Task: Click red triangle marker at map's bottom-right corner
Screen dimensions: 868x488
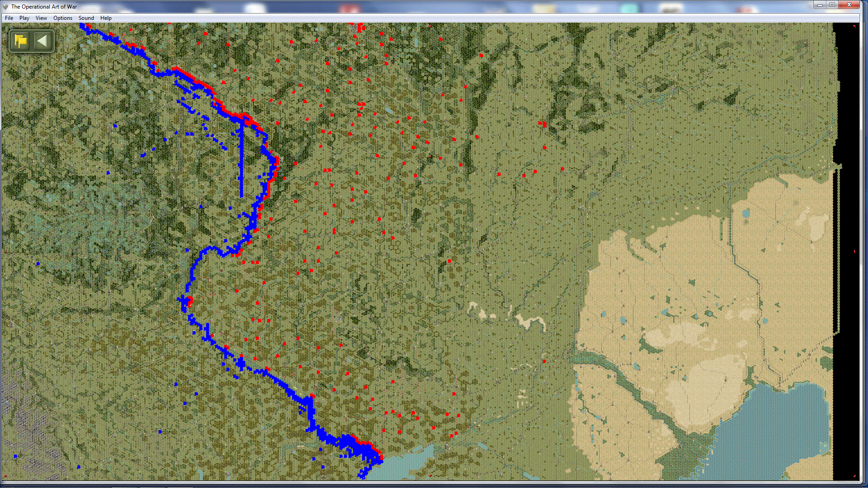Action: pos(854,476)
